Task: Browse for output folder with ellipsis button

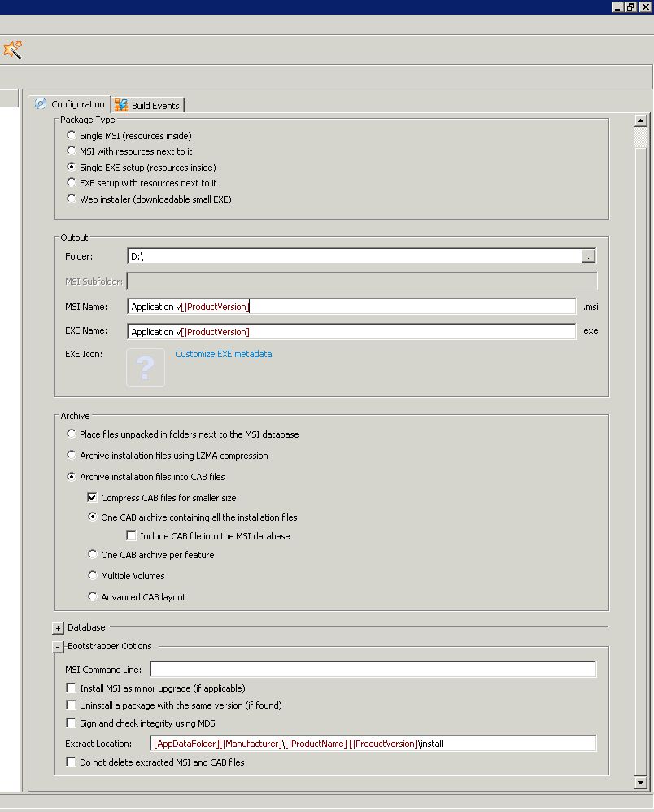Action: 588,256
